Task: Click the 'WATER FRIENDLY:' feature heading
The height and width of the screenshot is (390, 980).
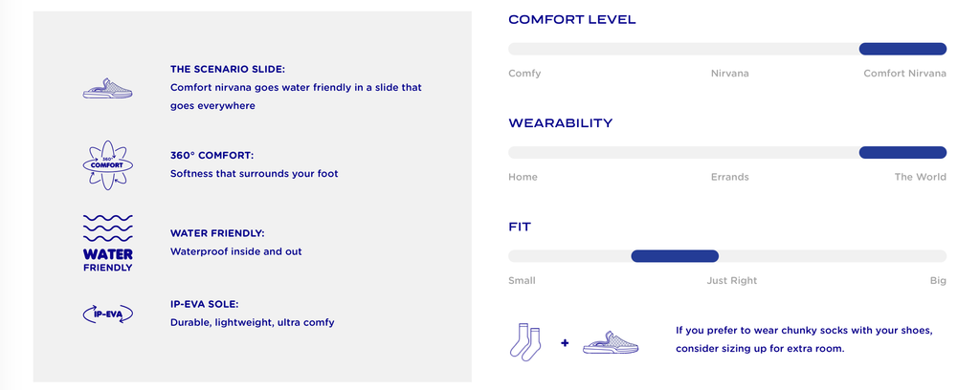Action: (x=217, y=233)
